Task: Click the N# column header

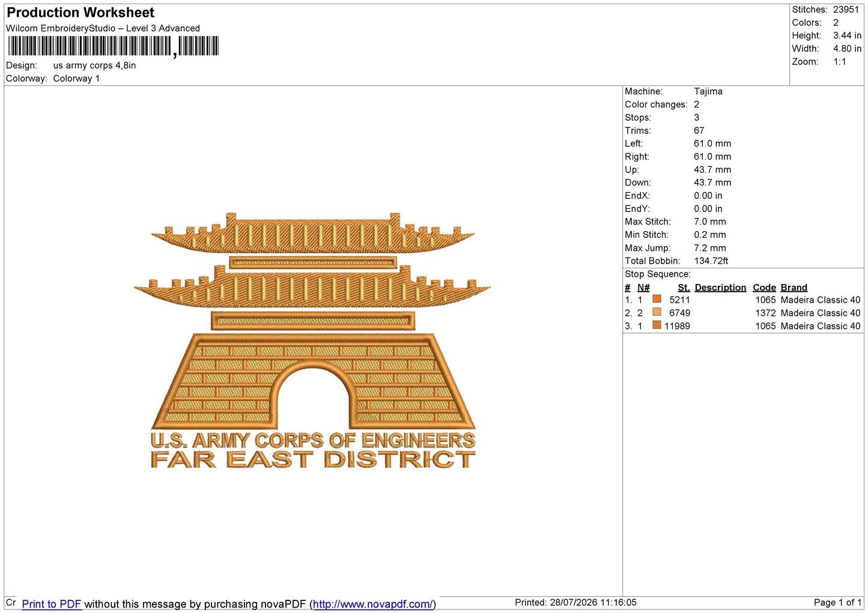Action: [x=643, y=288]
